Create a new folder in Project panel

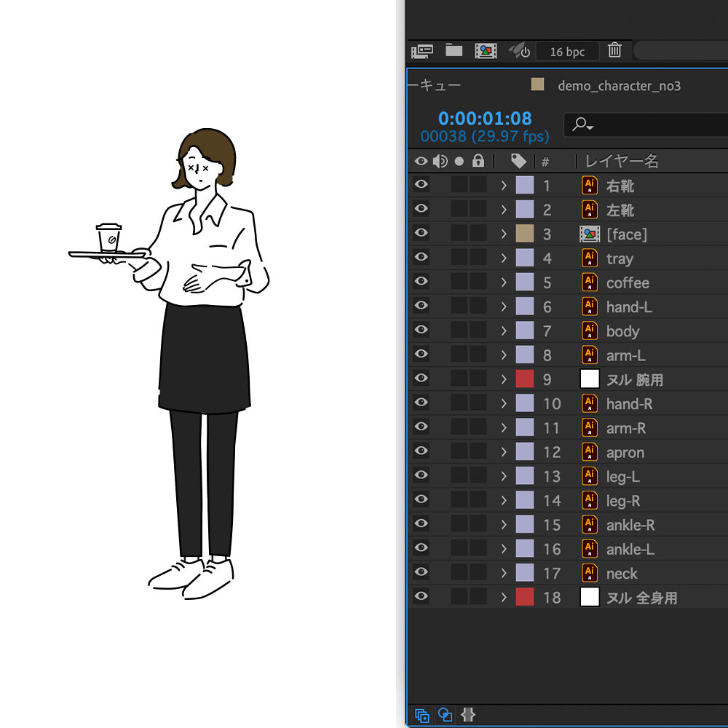454,50
